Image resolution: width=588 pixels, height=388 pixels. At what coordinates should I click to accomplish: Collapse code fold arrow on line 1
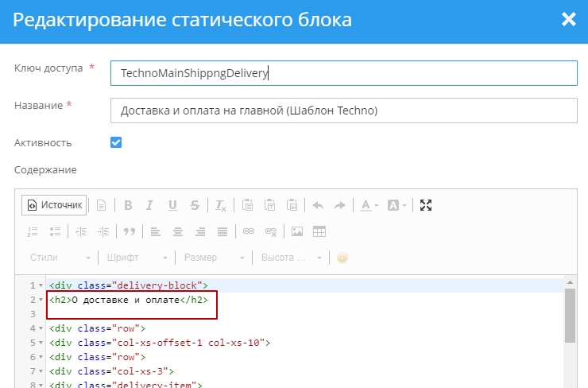pos(41,285)
